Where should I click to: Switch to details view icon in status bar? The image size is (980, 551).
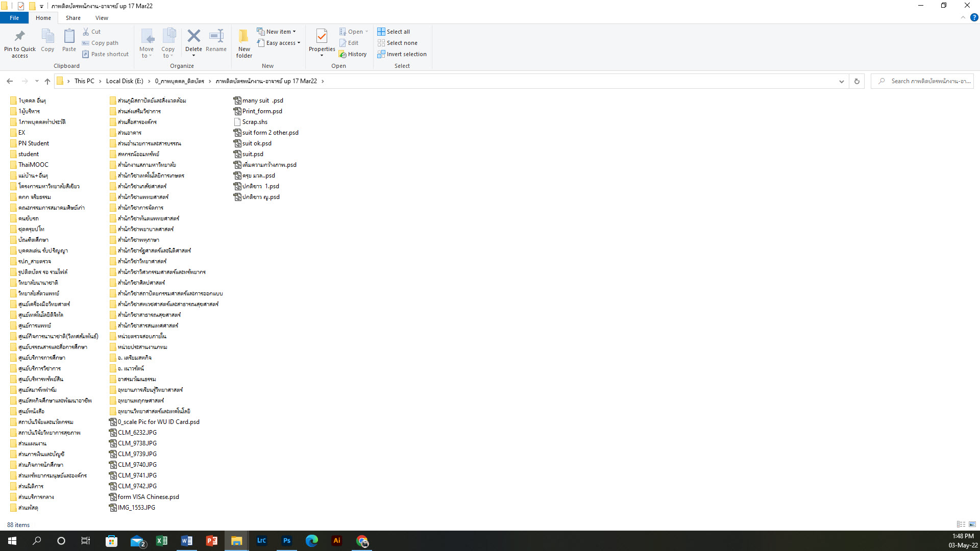click(x=961, y=524)
